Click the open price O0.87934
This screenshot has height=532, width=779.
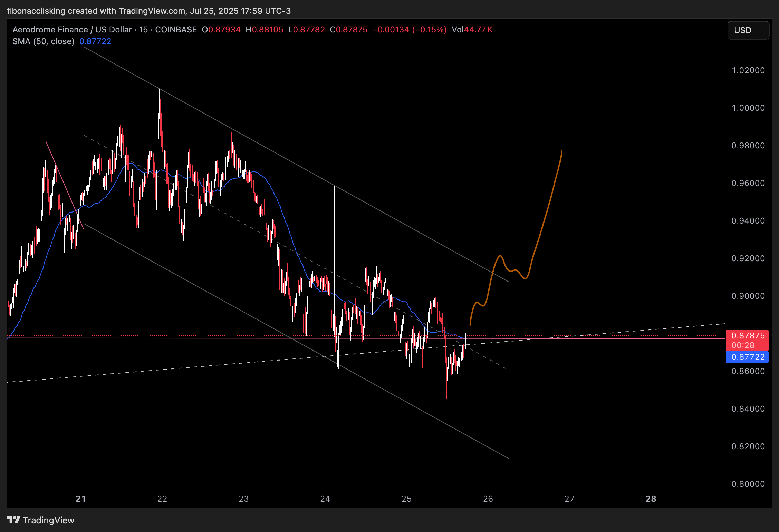pos(221,30)
